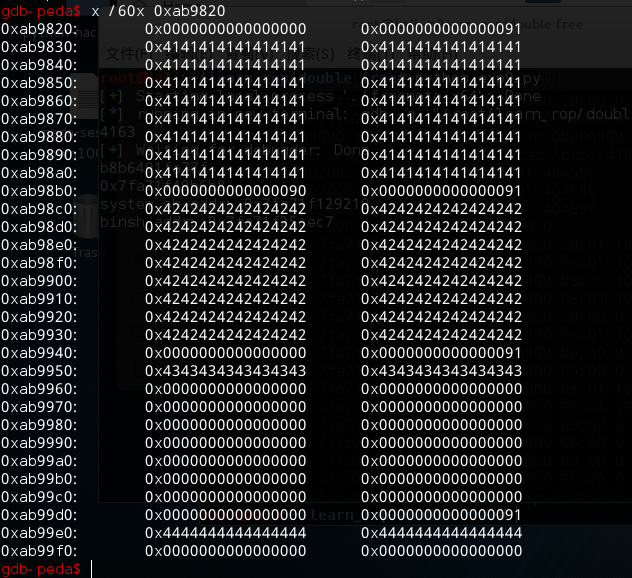
Task: Click the top gdb-peda$ prompt
Action: click(41, 11)
